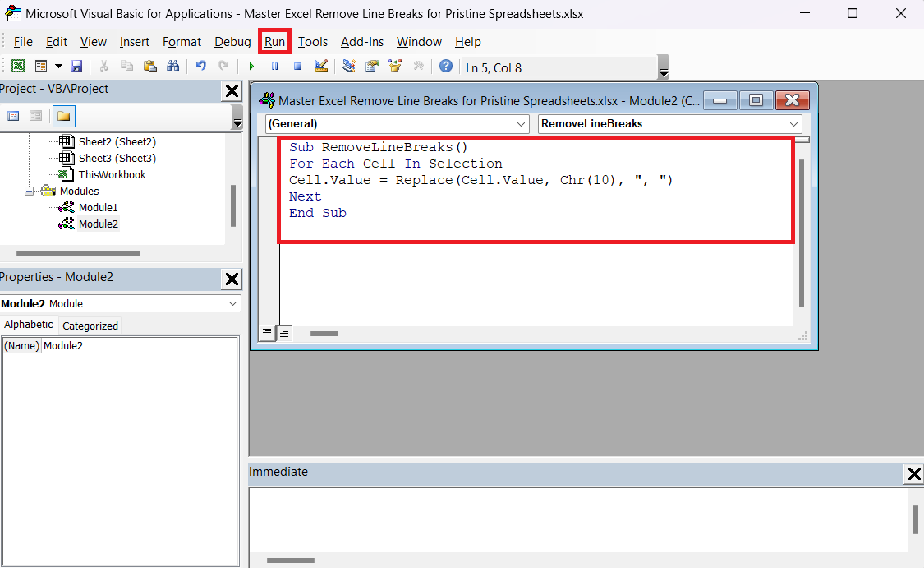Click the project tree horizontal scrollbar
The image size is (924, 568).
pos(78,253)
